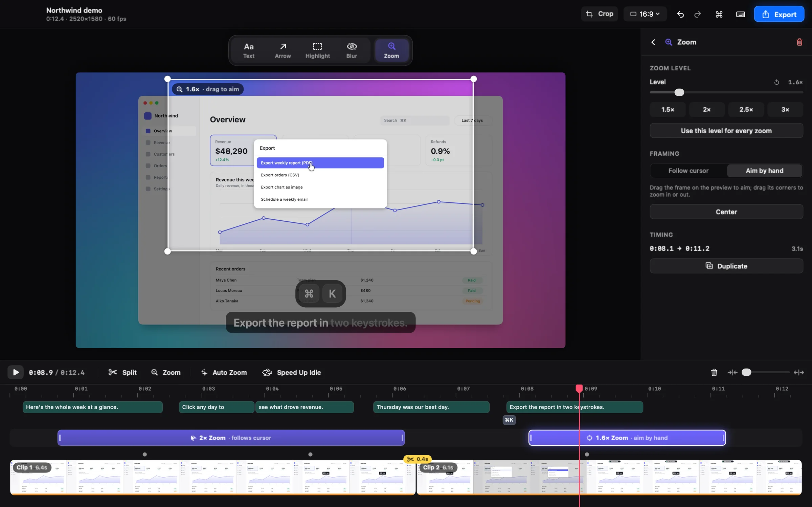Click the Crop button
The width and height of the screenshot is (812, 507).
tap(600, 14)
